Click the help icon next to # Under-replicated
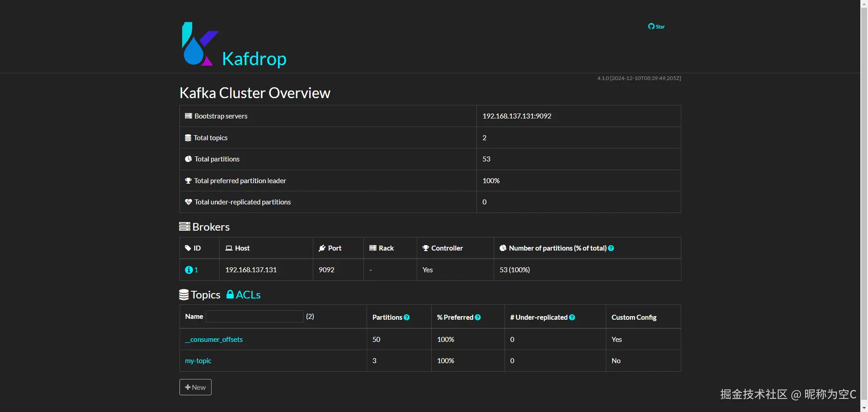The height and width of the screenshot is (412, 868). point(572,317)
